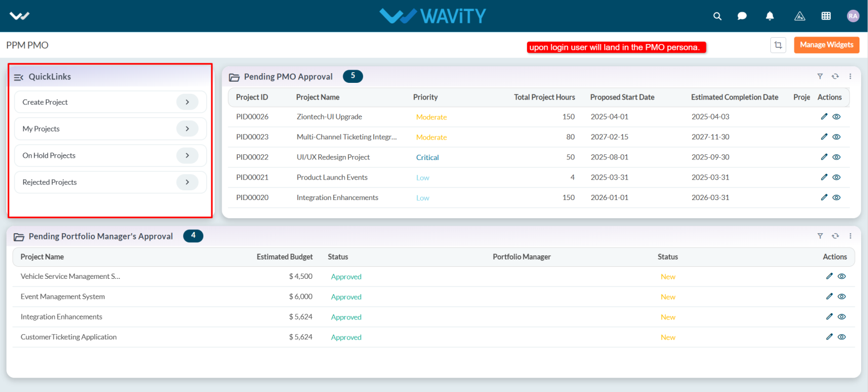Click the arrow beside Rejected Projects
This screenshot has width=868, height=392.
(187, 182)
